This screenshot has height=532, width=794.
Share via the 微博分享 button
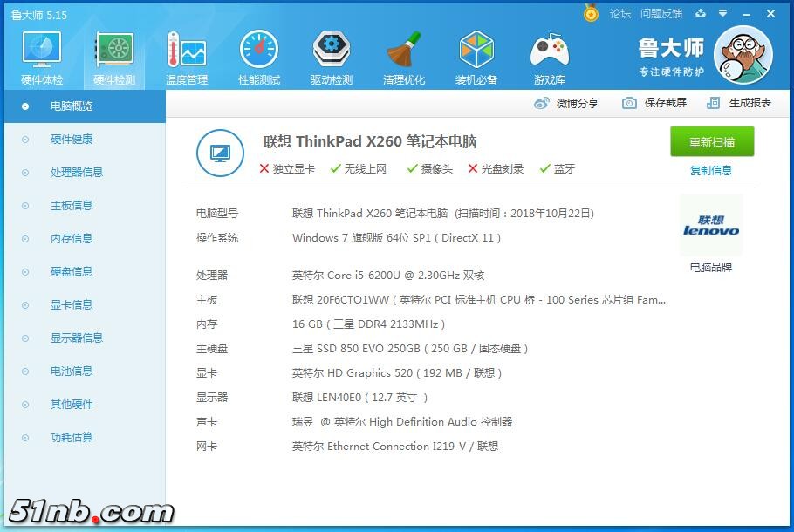567,103
